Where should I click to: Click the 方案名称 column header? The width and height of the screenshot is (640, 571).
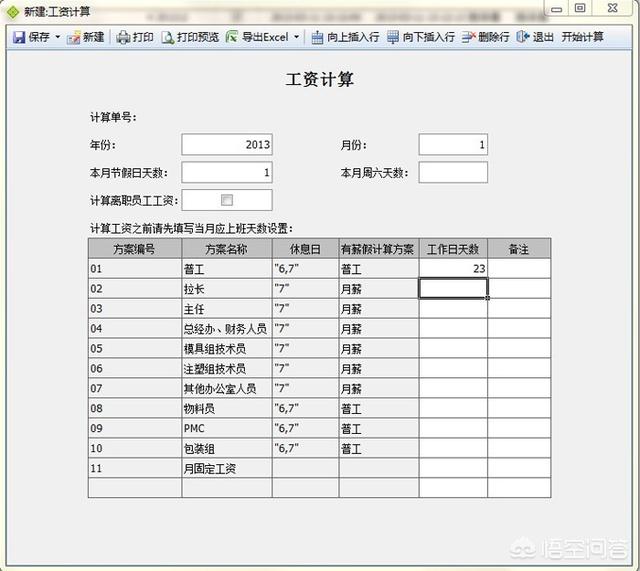pos(226,249)
